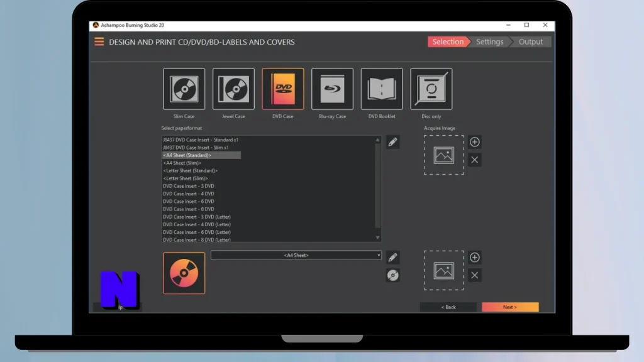This screenshot has height=362, width=644.
Task: Select the Slim Case cover type
Action: [184, 89]
